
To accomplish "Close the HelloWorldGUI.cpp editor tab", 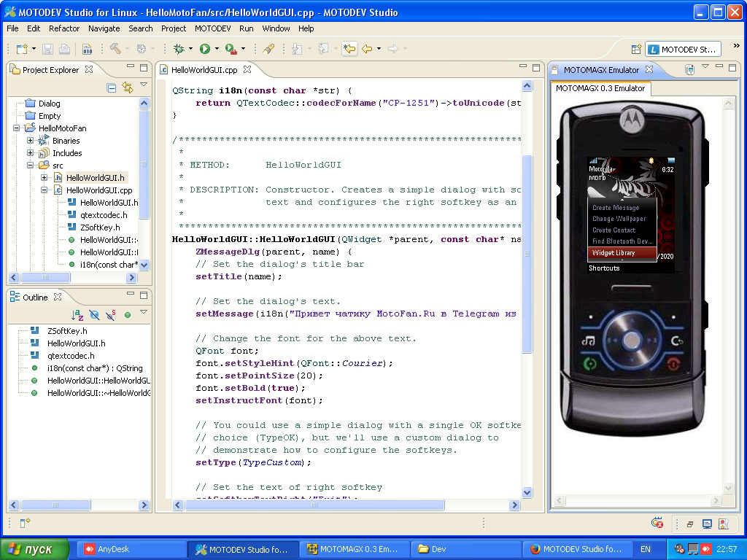I will tap(247, 69).
